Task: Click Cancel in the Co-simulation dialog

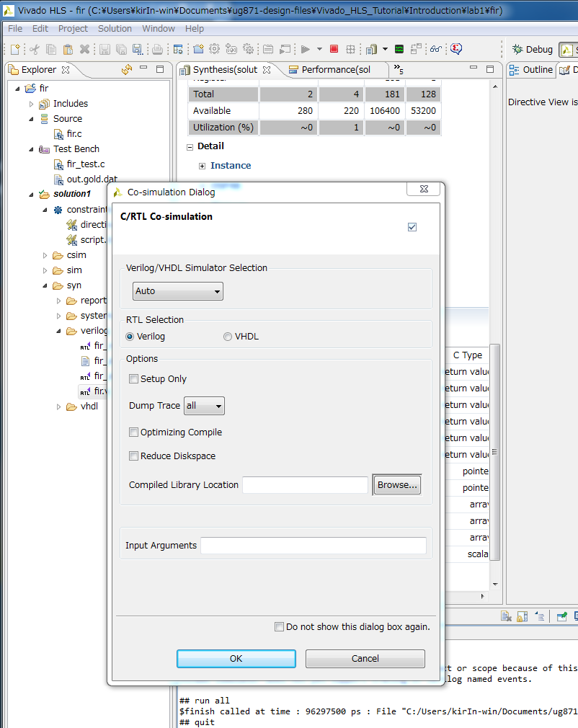Action: pyautogui.click(x=365, y=658)
